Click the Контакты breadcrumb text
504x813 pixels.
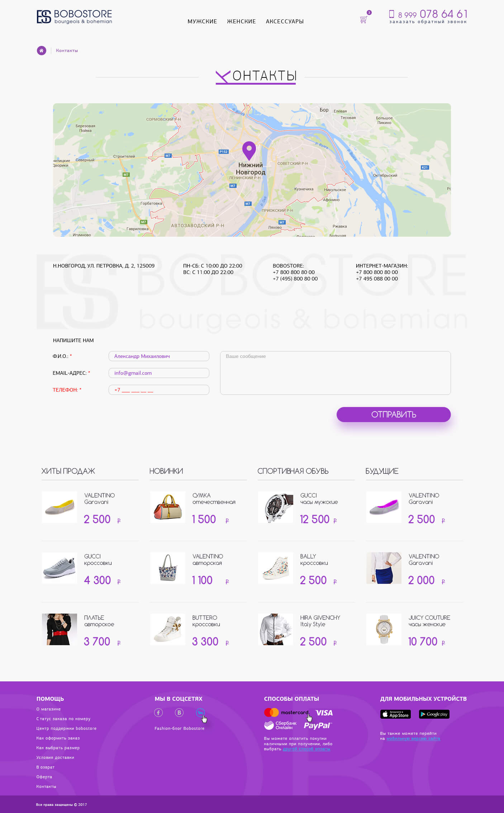click(x=67, y=51)
